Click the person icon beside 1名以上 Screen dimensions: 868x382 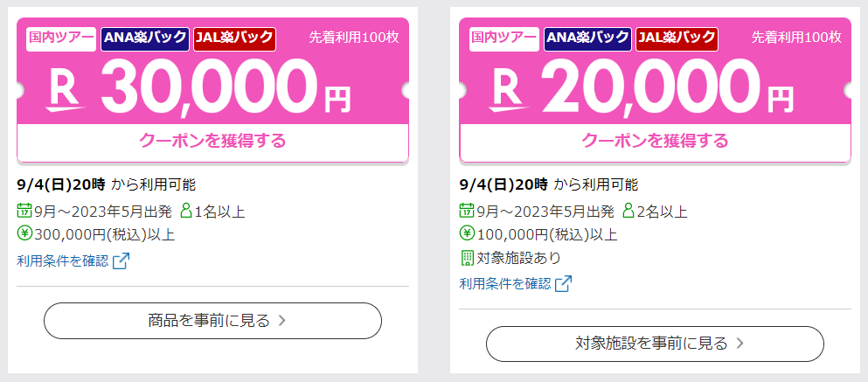pos(186,211)
